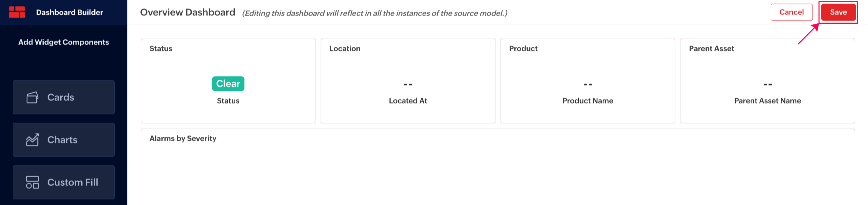This screenshot has height=205, width=868.
Task: Click the Dashboard Builder logo icon
Action: 17,12
